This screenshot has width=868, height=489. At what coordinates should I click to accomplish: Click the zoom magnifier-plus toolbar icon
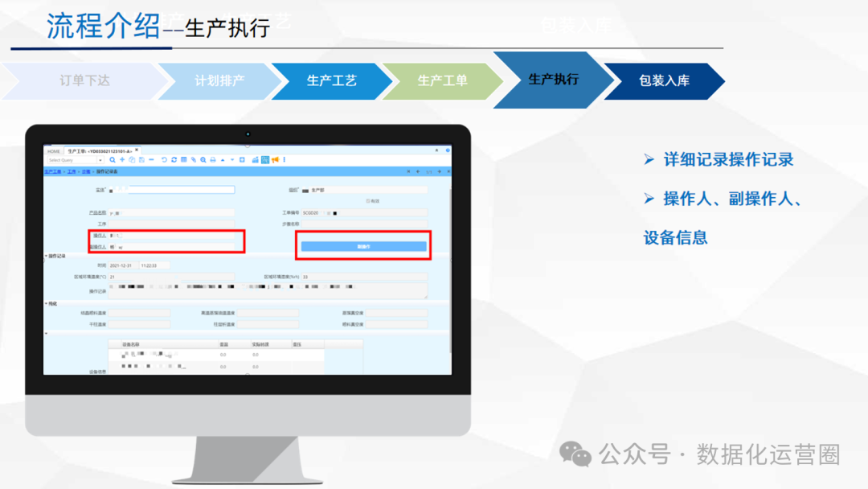click(x=203, y=160)
